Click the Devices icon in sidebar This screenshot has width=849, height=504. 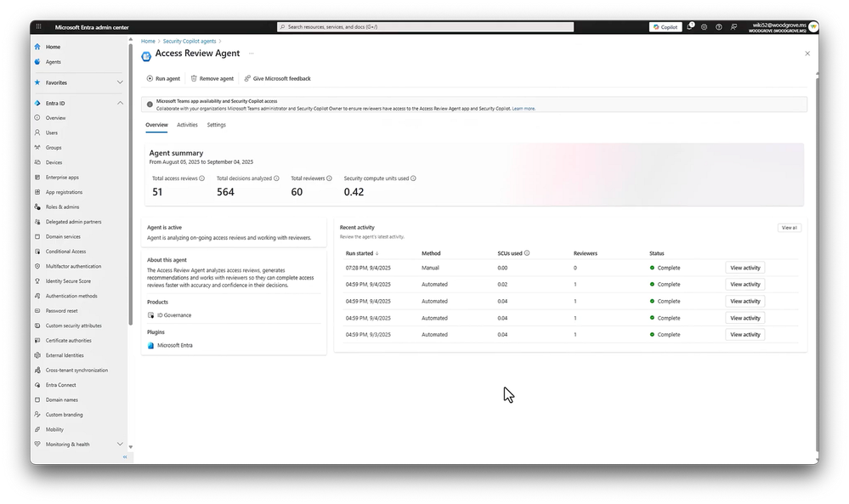point(37,162)
